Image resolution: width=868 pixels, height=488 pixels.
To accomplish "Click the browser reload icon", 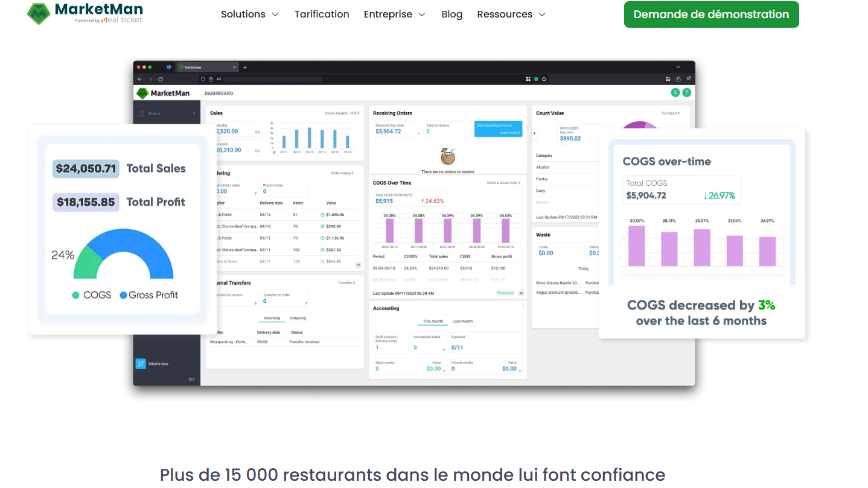I will 160,79.
